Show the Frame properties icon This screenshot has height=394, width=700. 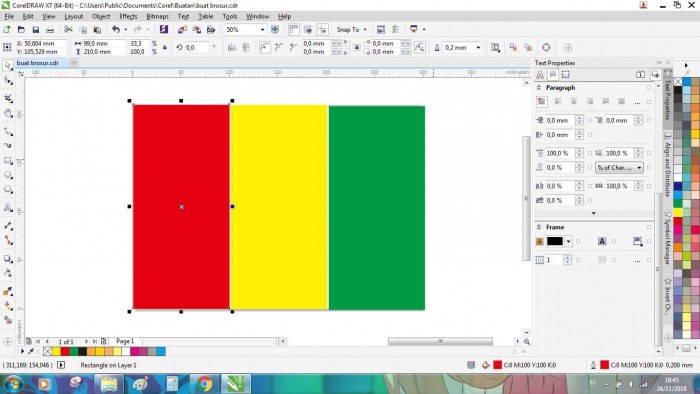click(x=566, y=75)
